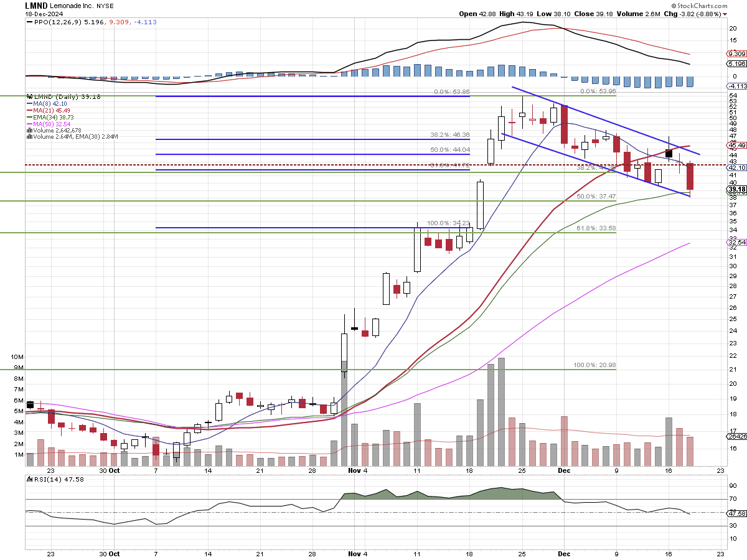Click the 5.196 PPO value tag on right axis

pos(736,63)
